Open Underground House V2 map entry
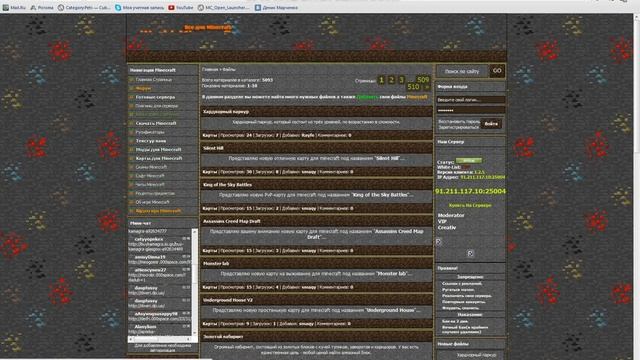 [x=228, y=300]
